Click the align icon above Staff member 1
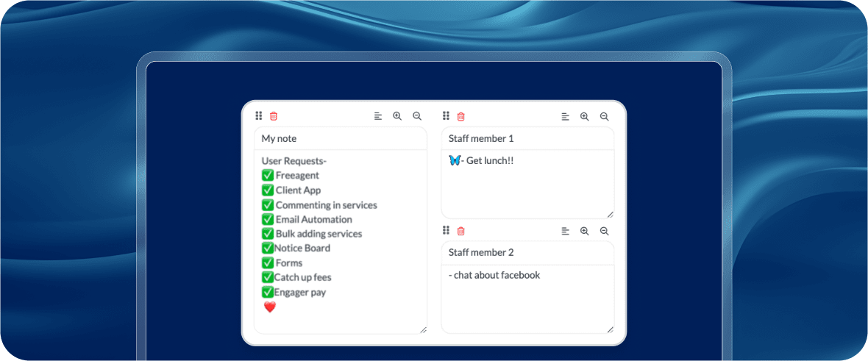 pos(566,116)
